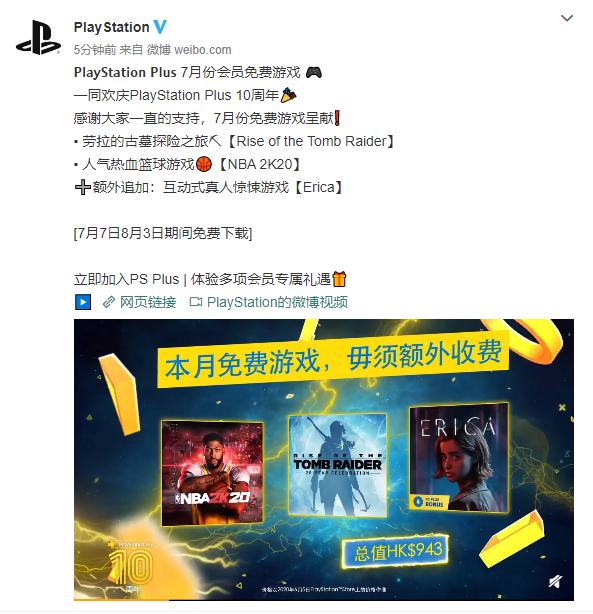Open the post options chevron menu
The height and width of the screenshot is (614, 593).
(x=567, y=18)
